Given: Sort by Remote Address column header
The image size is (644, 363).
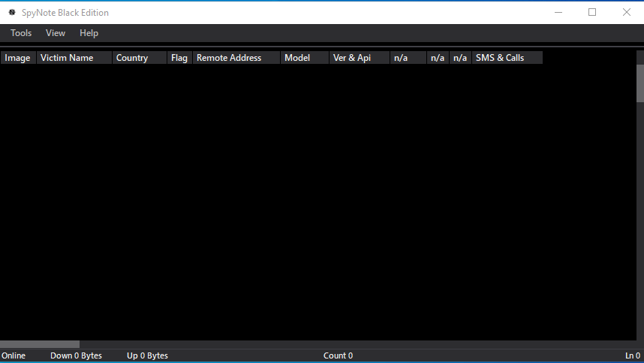Looking at the screenshot, I should (x=236, y=58).
